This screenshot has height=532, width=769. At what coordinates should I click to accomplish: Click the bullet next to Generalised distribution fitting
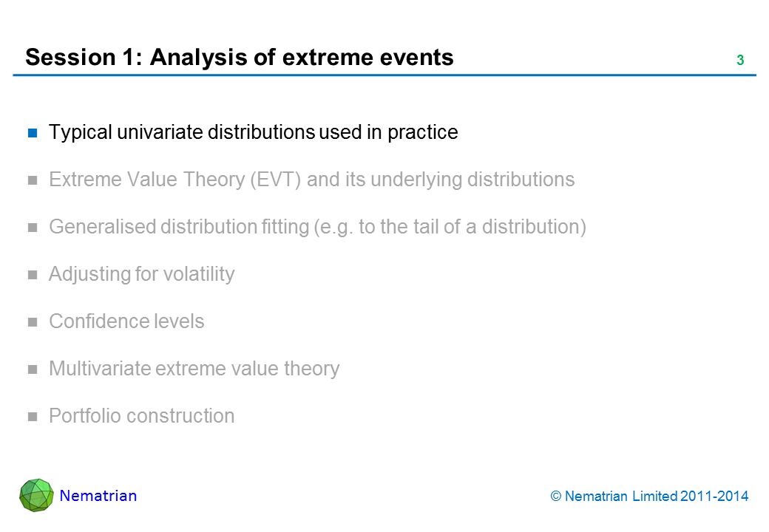[33, 228]
